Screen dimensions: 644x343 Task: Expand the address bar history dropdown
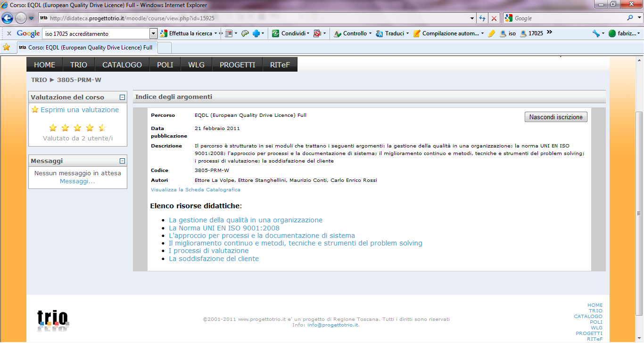(x=472, y=18)
